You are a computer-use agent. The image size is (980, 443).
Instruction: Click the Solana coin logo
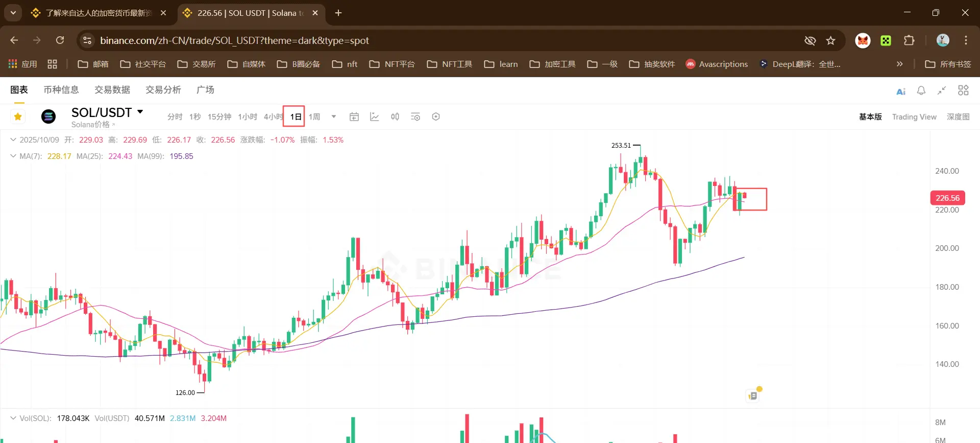[48, 117]
